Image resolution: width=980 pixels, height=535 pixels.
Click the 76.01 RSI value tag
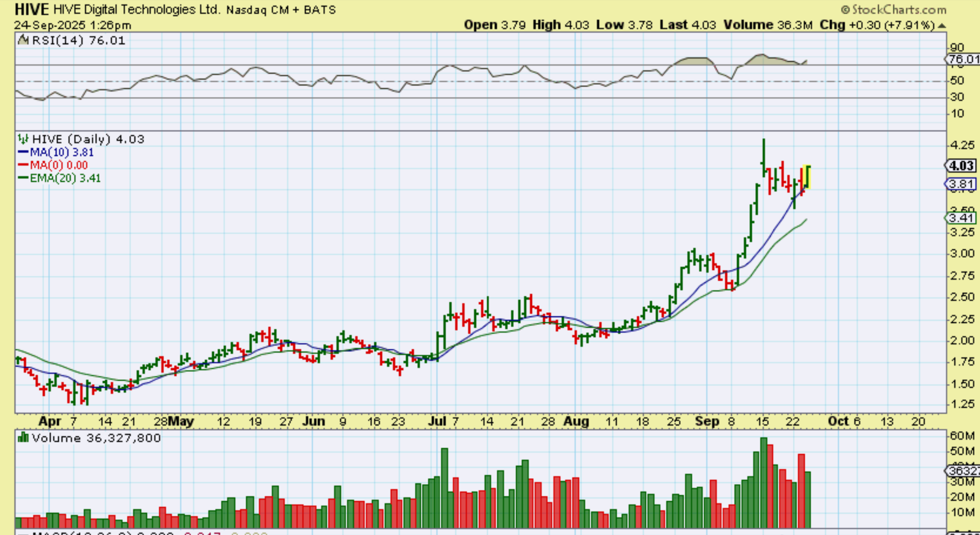coord(962,59)
